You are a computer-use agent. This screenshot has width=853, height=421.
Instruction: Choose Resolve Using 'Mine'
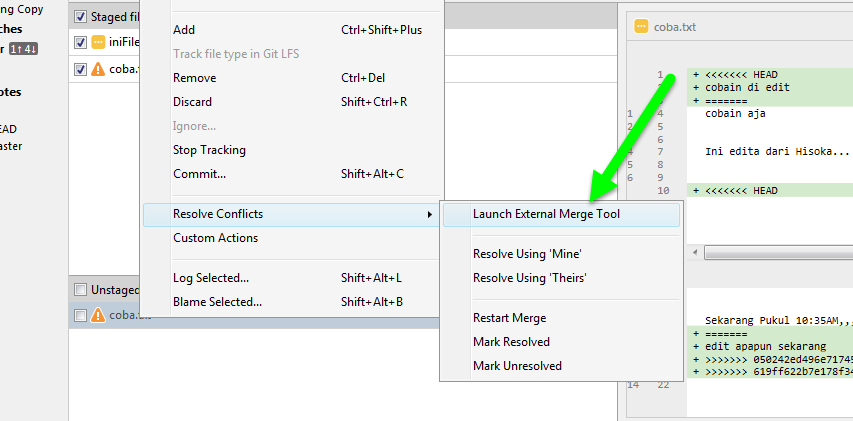tap(527, 254)
